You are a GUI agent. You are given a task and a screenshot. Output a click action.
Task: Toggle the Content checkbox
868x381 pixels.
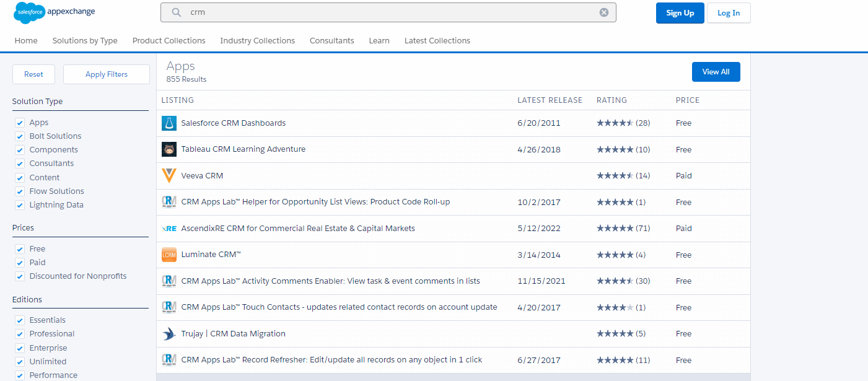click(x=20, y=178)
